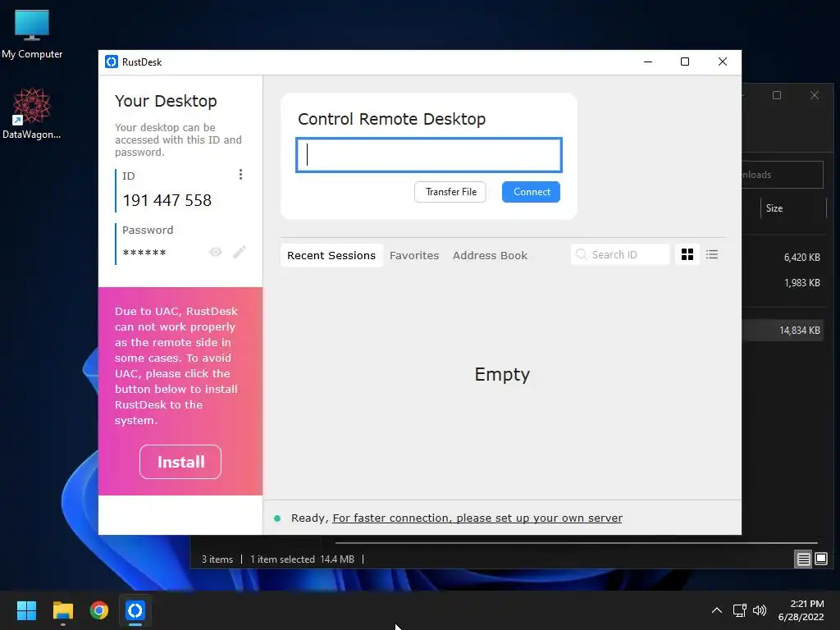Viewport: 840px width, 630px height.
Task: Open the clock showing 2:21 PM
Action: coord(801,610)
